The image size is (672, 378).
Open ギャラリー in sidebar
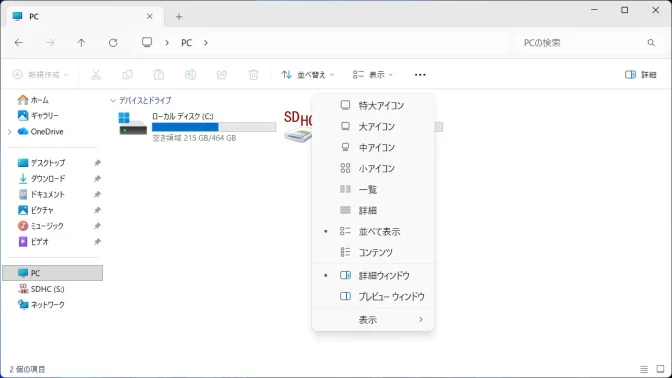tap(38, 116)
